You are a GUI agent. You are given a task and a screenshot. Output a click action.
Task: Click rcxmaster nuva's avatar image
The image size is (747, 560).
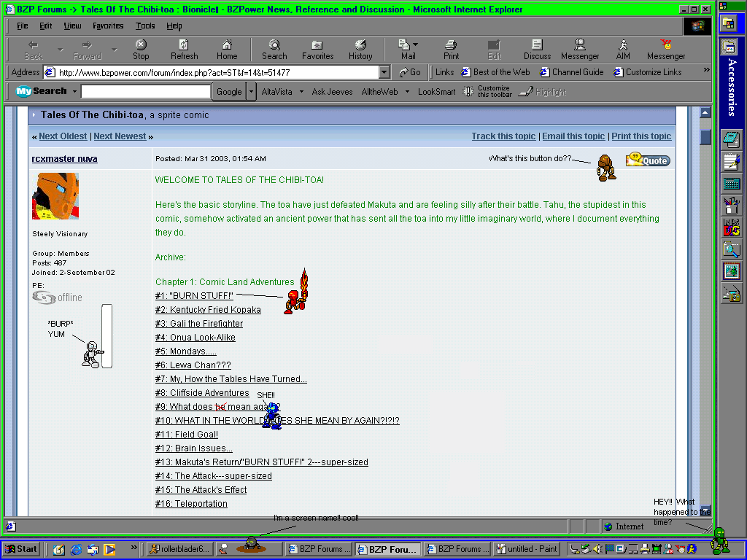click(55, 195)
